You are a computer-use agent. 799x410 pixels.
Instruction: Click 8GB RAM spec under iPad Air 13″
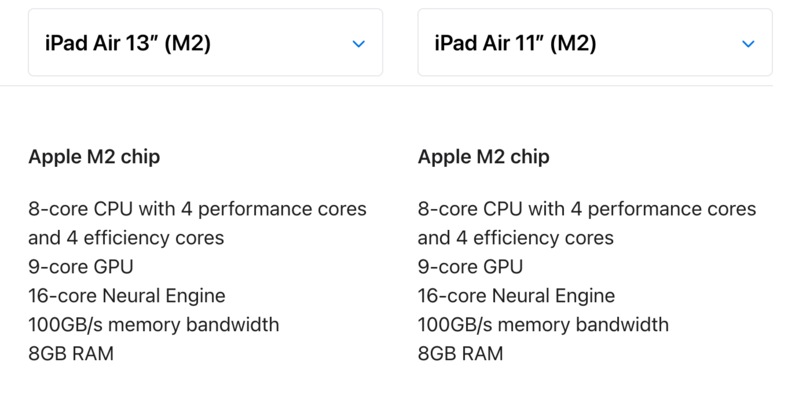click(x=71, y=354)
